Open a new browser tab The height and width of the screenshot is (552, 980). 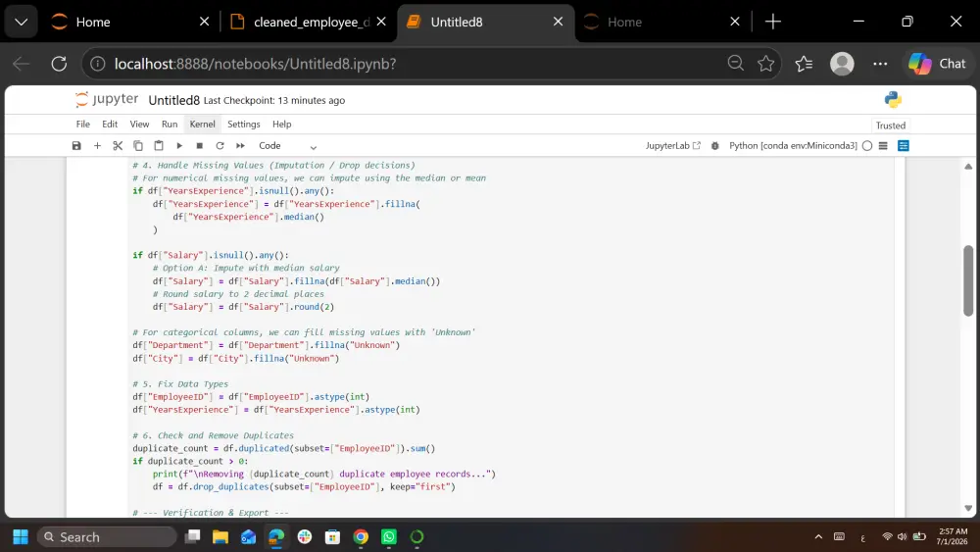[773, 22]
